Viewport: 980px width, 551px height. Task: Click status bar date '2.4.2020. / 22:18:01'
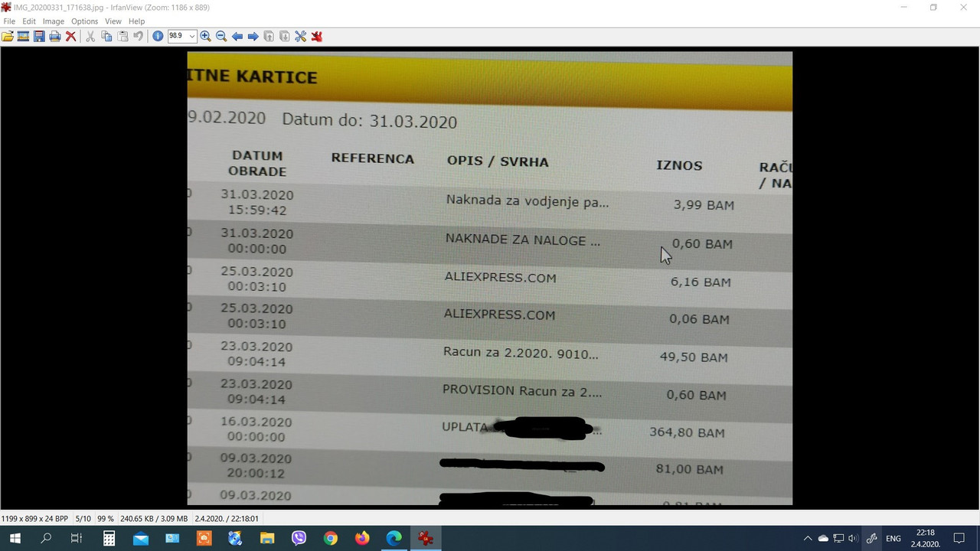click(227, 518)
